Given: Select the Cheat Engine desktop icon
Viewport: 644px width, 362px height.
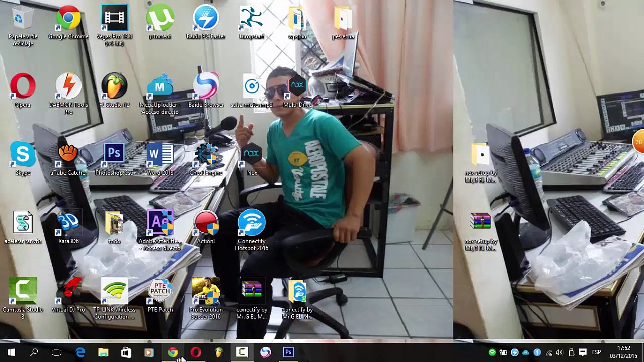Looking at the screenshot, I should click(206, 156).
